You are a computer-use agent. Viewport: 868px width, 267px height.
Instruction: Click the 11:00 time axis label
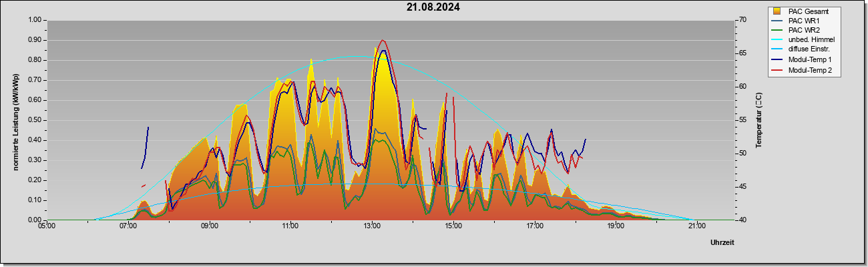point(290,225)
